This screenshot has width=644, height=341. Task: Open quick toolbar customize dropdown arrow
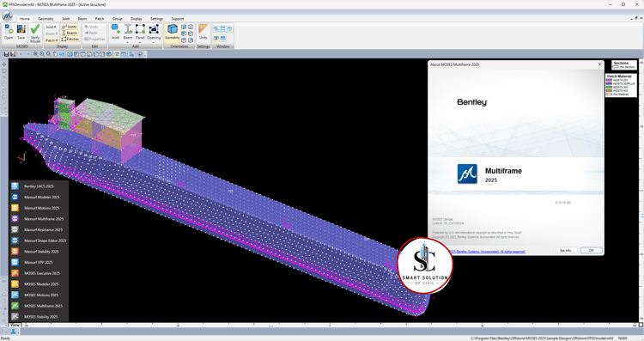coord(145,55)
